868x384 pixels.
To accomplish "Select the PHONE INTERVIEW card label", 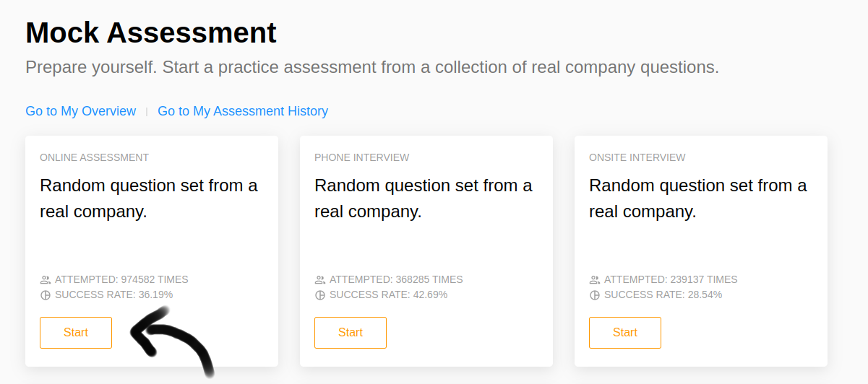I will (361, 157).
